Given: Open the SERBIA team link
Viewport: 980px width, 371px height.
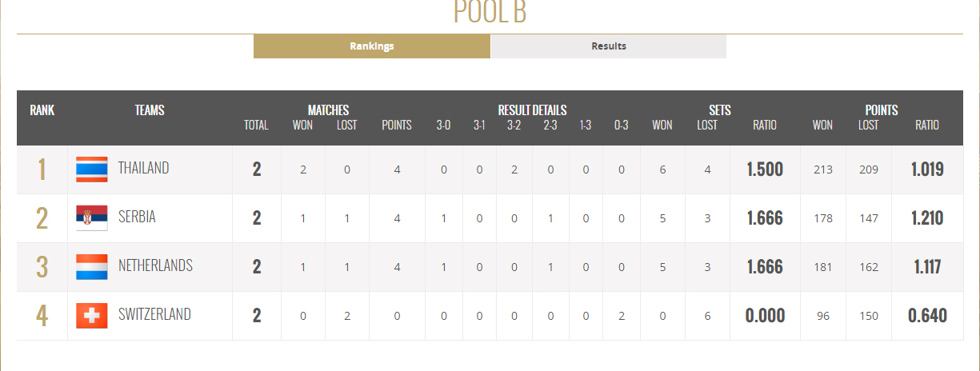Looking at the screenshot, I should tap(137, 217).
